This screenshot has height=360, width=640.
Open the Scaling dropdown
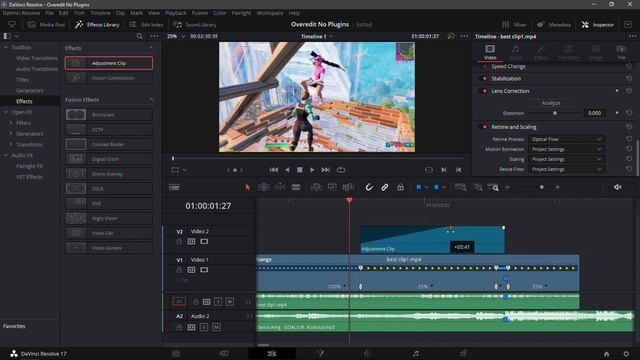[x=566, y=159]
